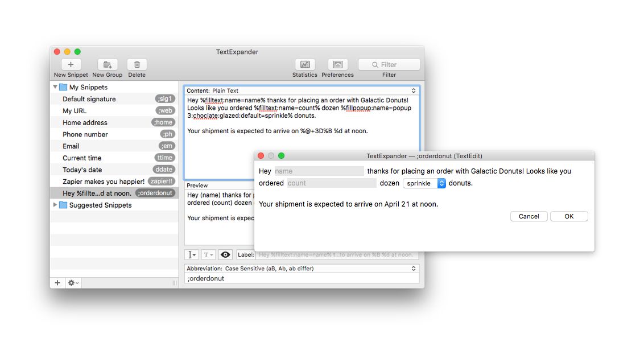Image resolution: width=644 pixels, height=342 pixels.
Task: Select the Phone number snippet
Action: (114, 134)
